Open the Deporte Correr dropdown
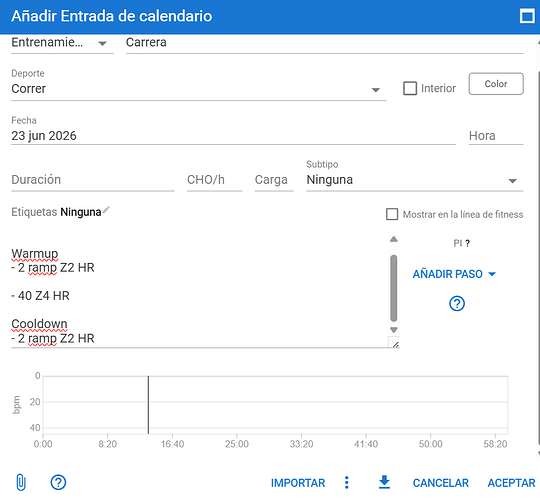 tap(199, 89)
